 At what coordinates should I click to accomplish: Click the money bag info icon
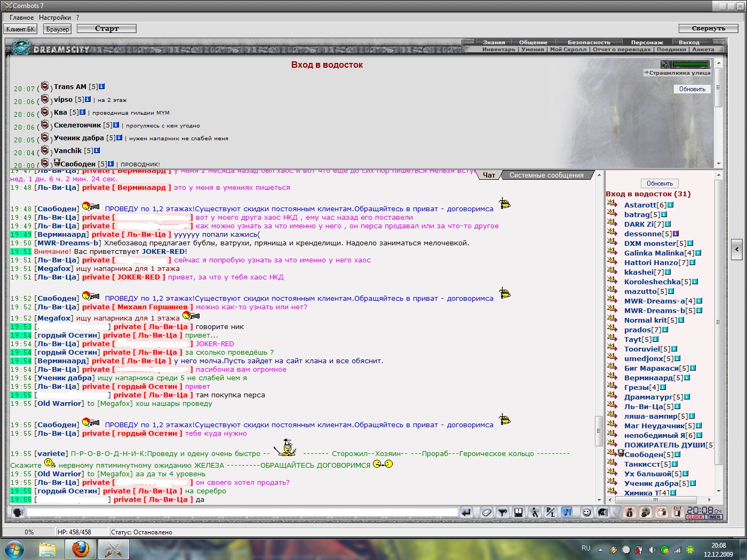[x=629, y=513]
